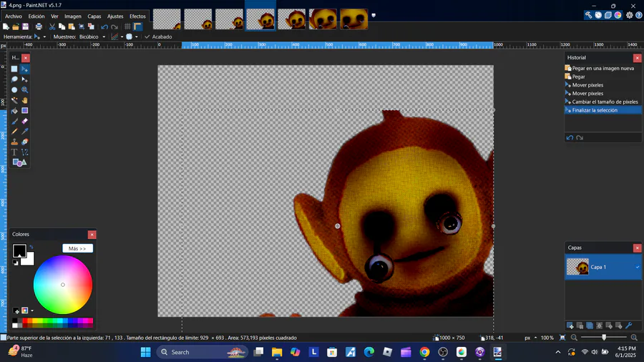Select the Pencil tool
Screen dimensions: 644x362
pos(14,132)
